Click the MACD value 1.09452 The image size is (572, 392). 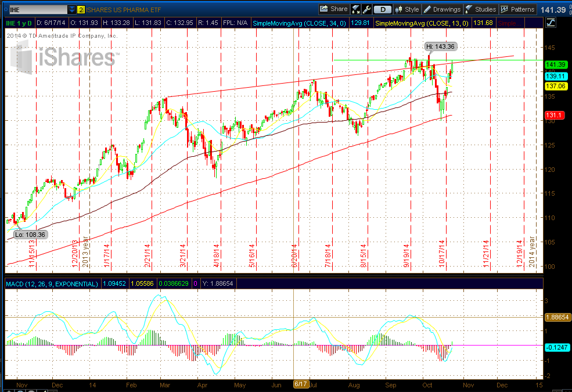[x=114, y=284]
